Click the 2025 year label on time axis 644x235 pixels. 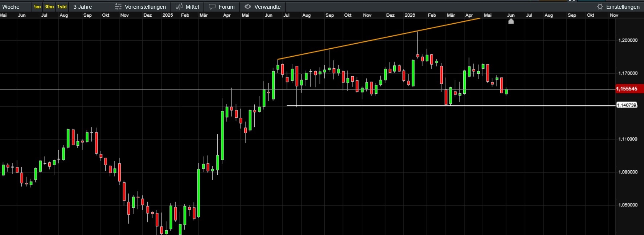(168, 15)
